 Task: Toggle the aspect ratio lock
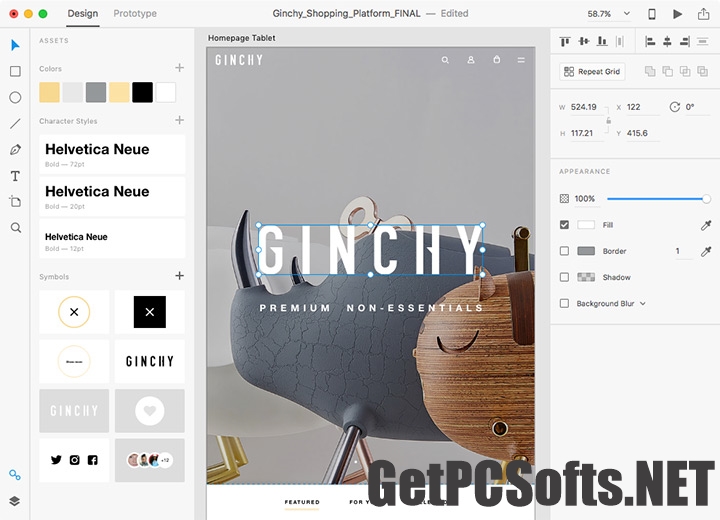[x=608, y=121]
